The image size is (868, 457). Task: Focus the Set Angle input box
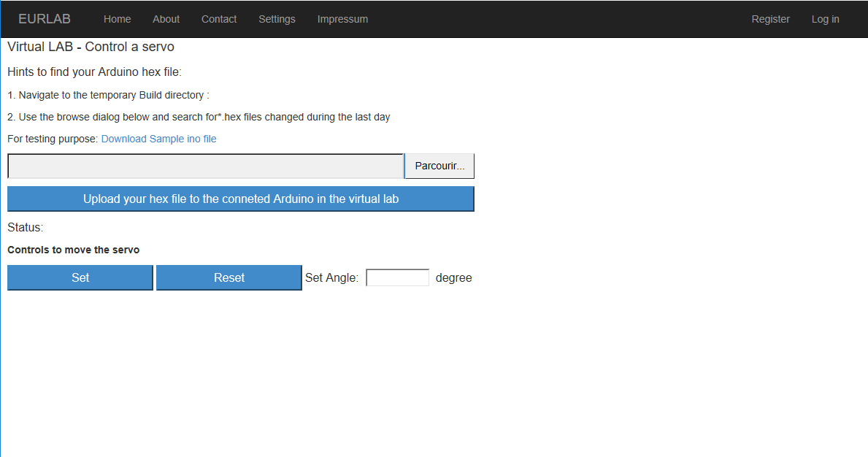(x=397, y=278)
